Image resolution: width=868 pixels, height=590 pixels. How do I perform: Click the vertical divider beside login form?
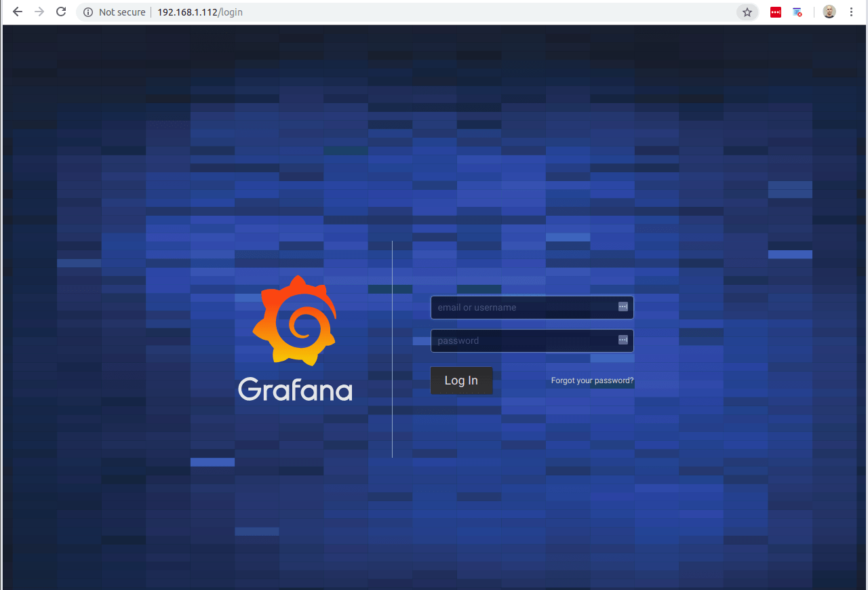[392, 349]
